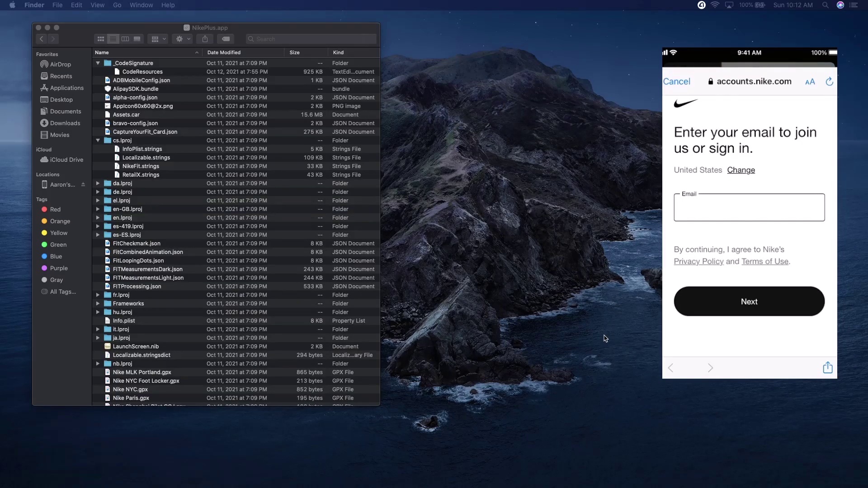Open the View menu
This screenshot has height=488, width=868.
(97, 5)
